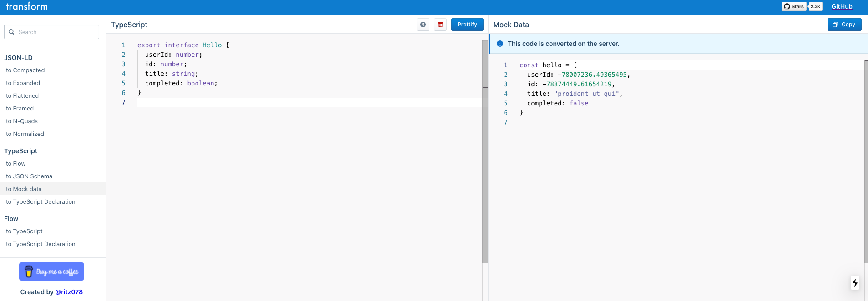868x301 pixels.
Task: Click the lightning bolt icon at bottom right
Action: 855,283
